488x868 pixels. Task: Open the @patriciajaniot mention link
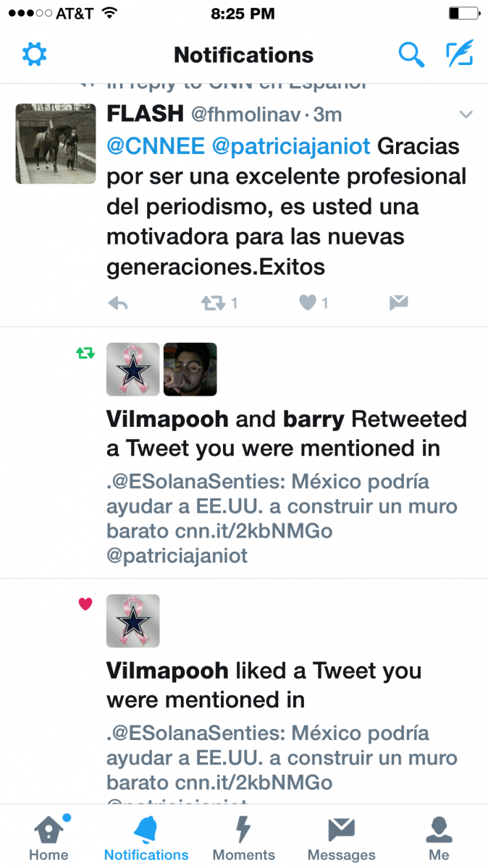coord(291,146)
